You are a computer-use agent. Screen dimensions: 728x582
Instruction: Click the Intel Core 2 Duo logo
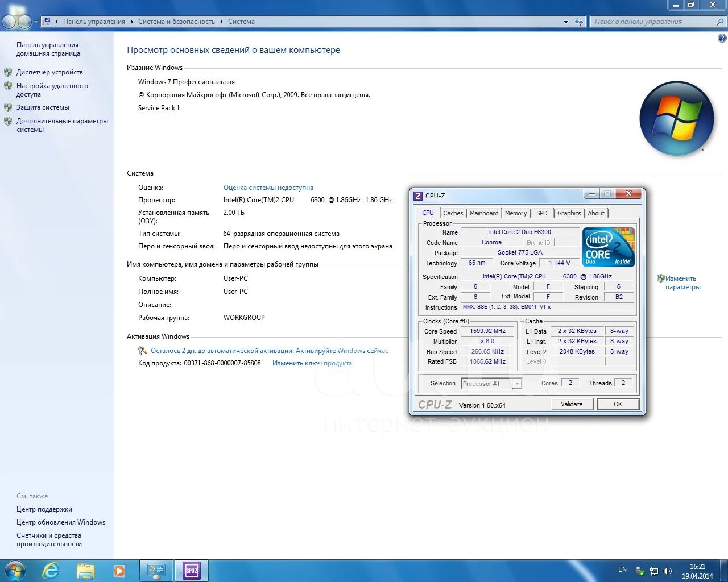coord(609,247)
